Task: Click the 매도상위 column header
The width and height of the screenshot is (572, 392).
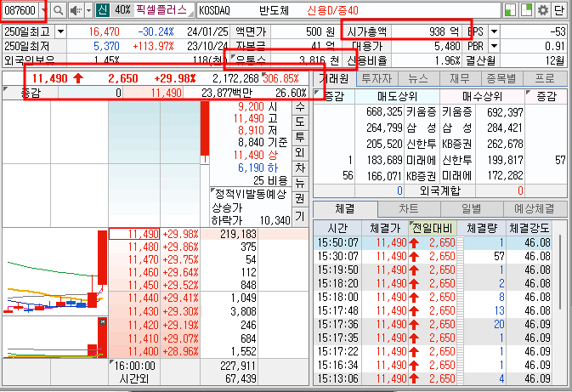Action: (x=397, y=96)
